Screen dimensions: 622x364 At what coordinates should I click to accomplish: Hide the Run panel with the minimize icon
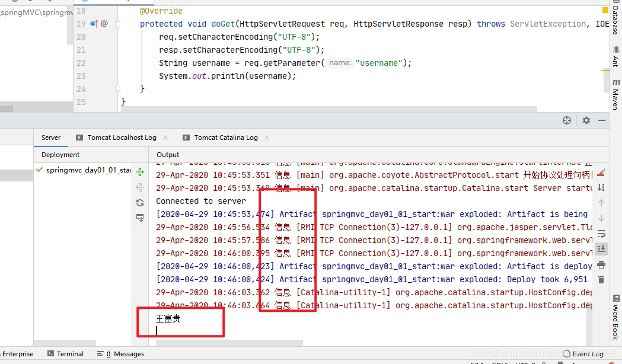point(602,120)
